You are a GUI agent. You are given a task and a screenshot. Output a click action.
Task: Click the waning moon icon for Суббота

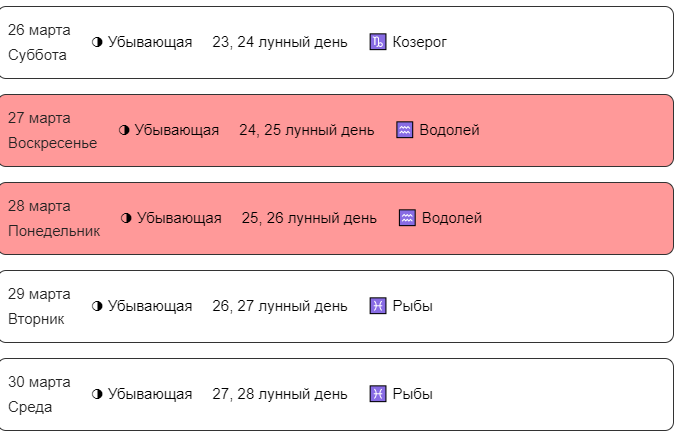pyautogui.click(x=98, y=42)
